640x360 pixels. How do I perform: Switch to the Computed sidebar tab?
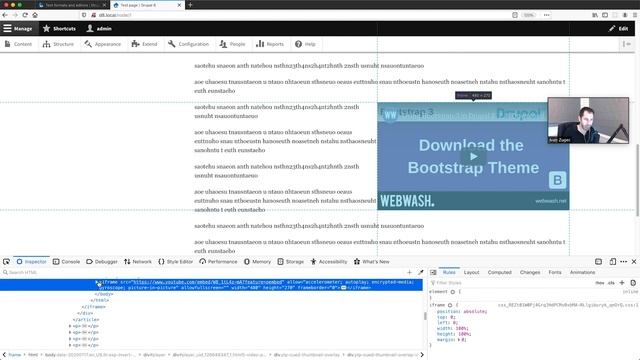[x=500, y=272]
